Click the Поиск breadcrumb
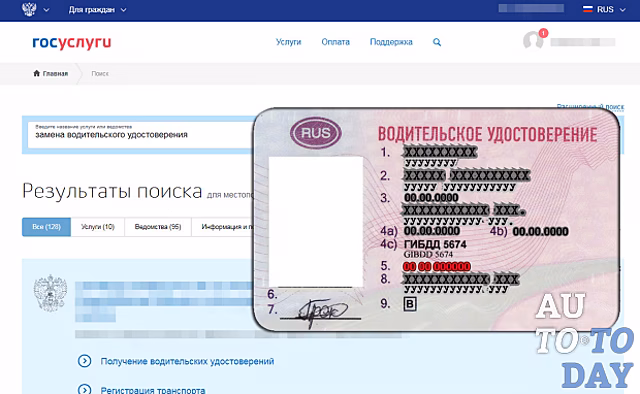640x394 pixels. tap(100, 73)
